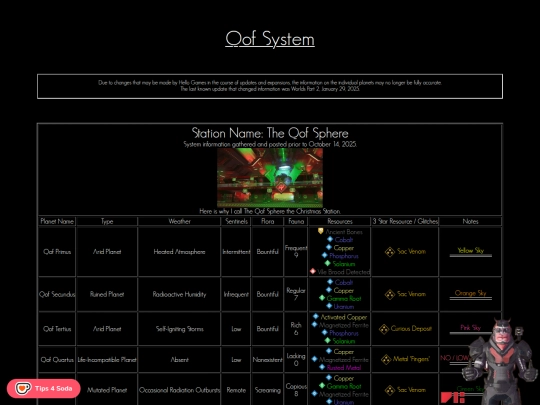
Task: Click Sac Venom icon in Qof Primus row
Action: [390, 252]
